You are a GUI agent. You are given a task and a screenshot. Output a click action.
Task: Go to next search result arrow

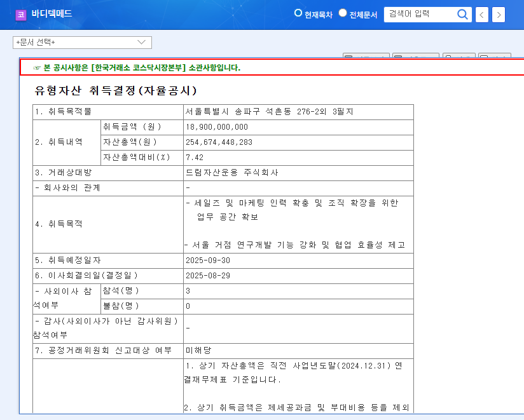click(x=499, y=15)
